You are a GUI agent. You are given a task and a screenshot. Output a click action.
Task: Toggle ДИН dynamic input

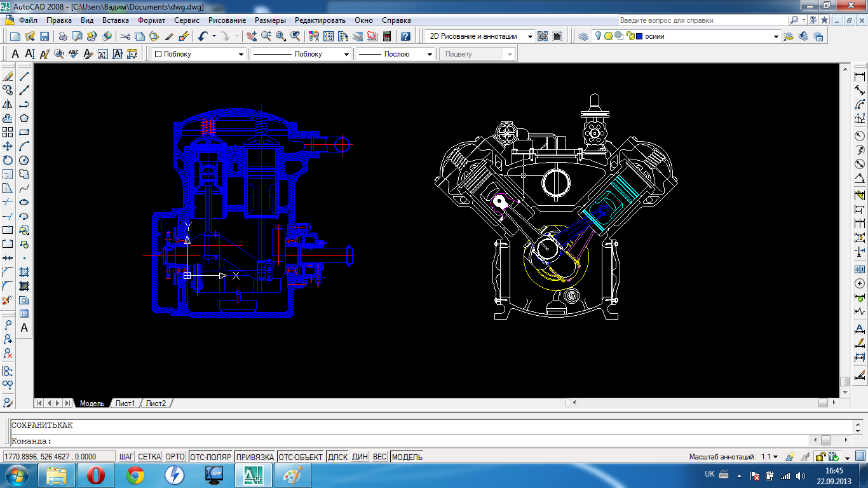pyautogui.click(x=360, y=457)
